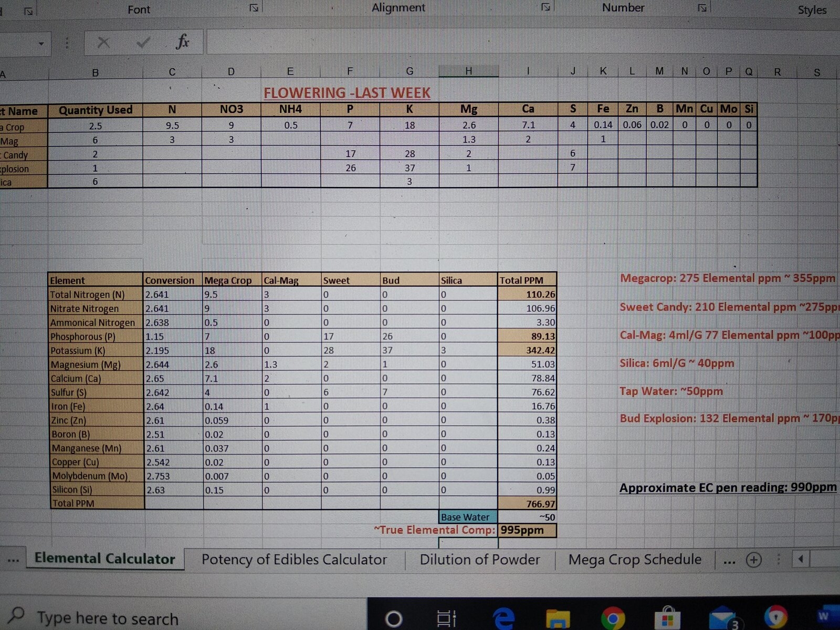Switch to Dilution of Powder sheet tab

(x=480, y=560)
